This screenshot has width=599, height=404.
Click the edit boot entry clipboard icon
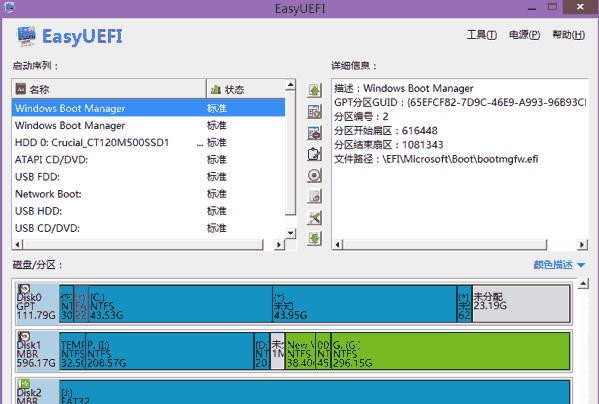pos(314,154)
